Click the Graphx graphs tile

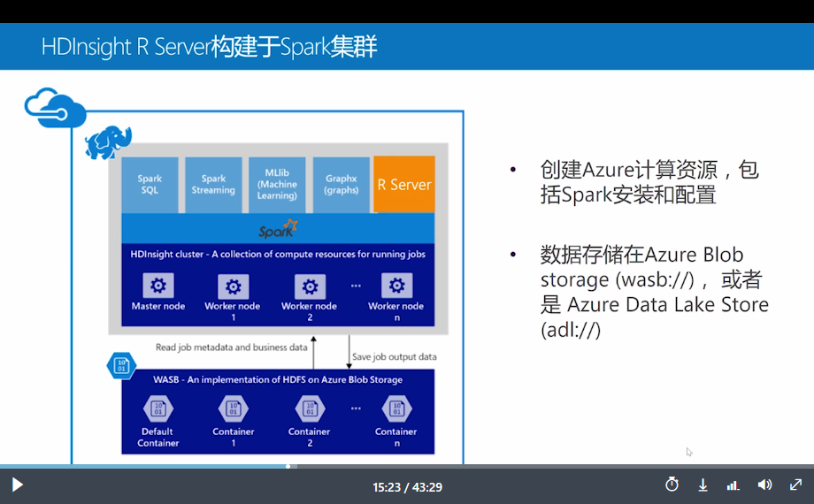point(341,185)
